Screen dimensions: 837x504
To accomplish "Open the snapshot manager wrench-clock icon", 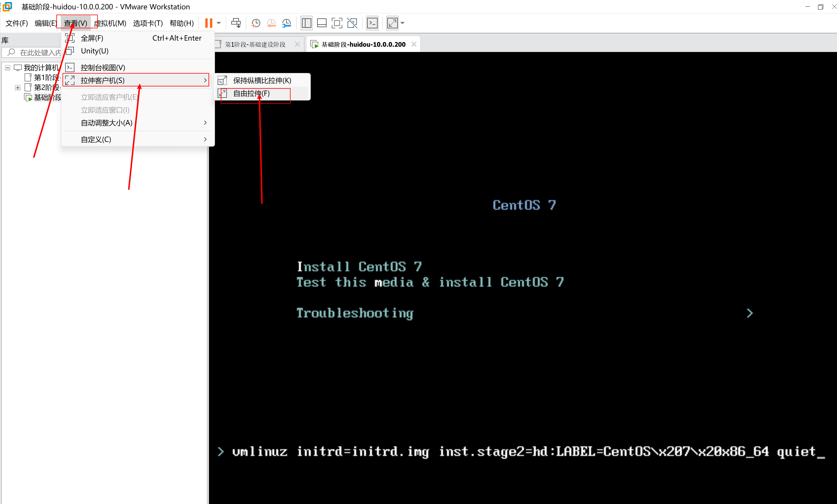I will pos(287,23).
